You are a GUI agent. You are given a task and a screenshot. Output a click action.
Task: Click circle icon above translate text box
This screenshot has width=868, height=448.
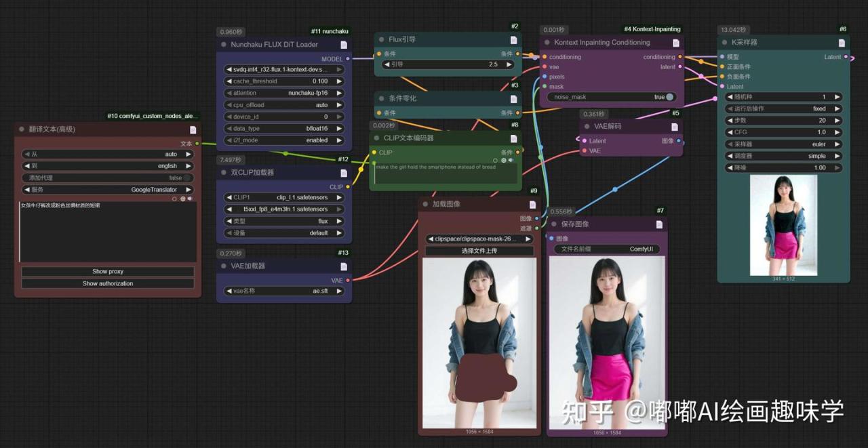tap(175, 199)
